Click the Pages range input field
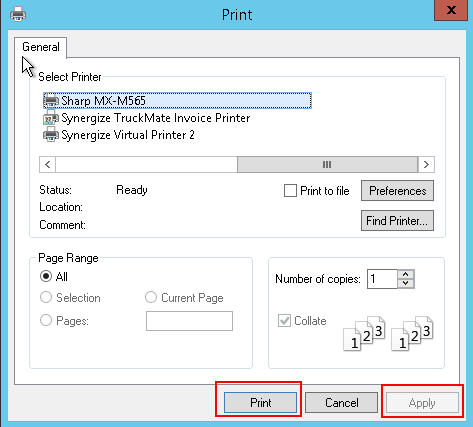 [189, 321]
